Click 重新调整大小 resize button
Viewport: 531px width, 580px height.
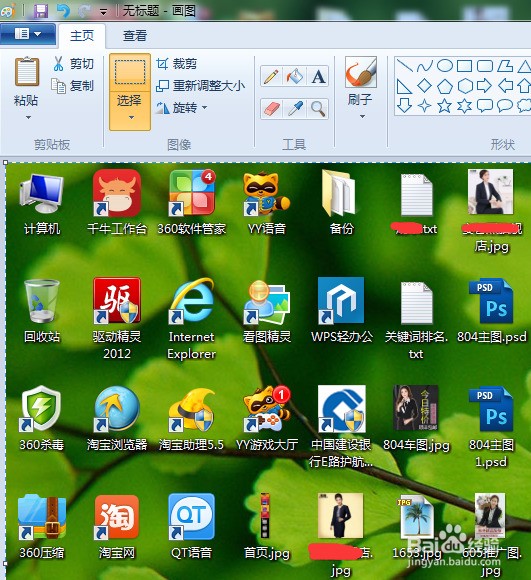(x=200, y=86)
